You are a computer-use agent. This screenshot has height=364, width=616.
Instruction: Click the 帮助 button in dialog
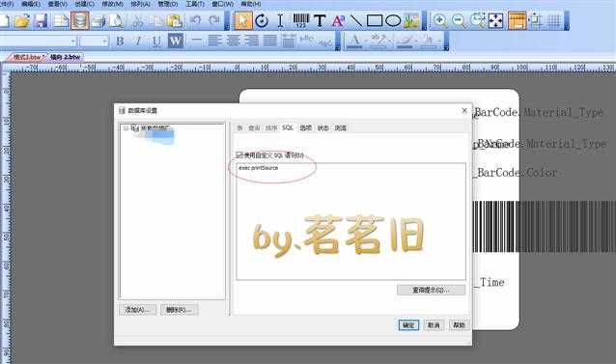coord(459,325)
